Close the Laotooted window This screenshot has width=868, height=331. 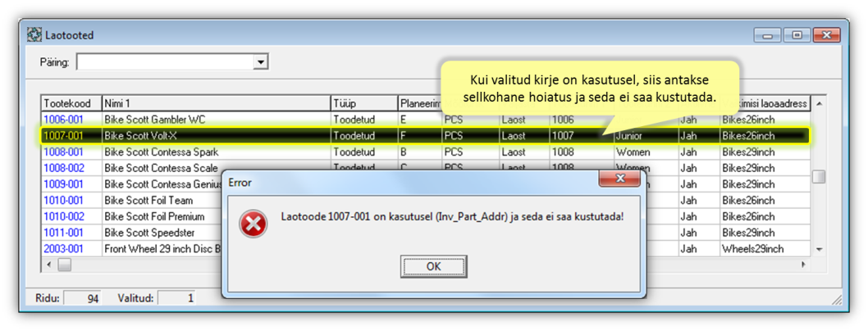[827, 35]
